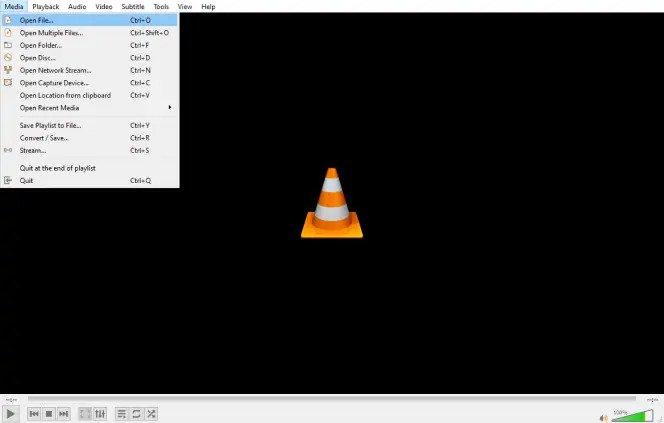Image resolution: width=664 pixels, height=423 pixels.
Task: Select Open Multiple Files... entry
Action: tap(89, 33)
